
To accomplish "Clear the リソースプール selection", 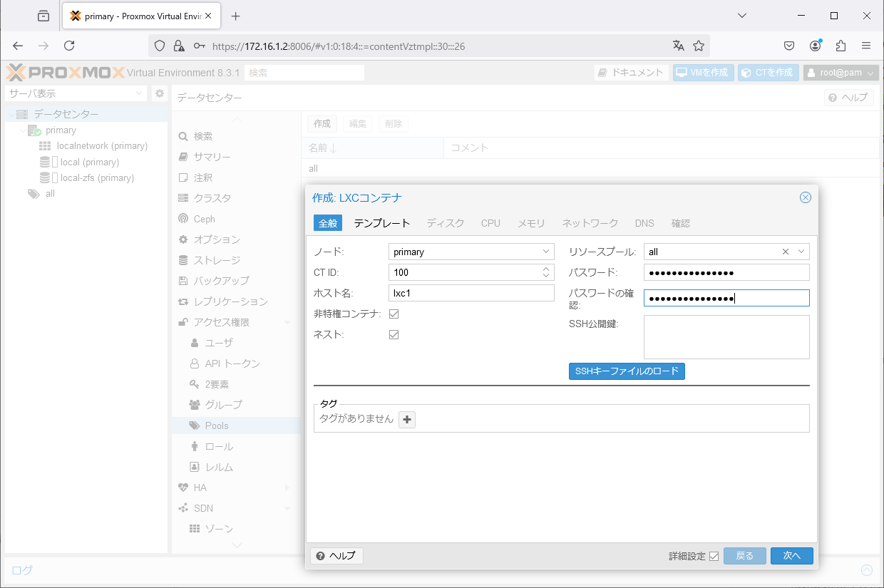I will tap(786, 252).
